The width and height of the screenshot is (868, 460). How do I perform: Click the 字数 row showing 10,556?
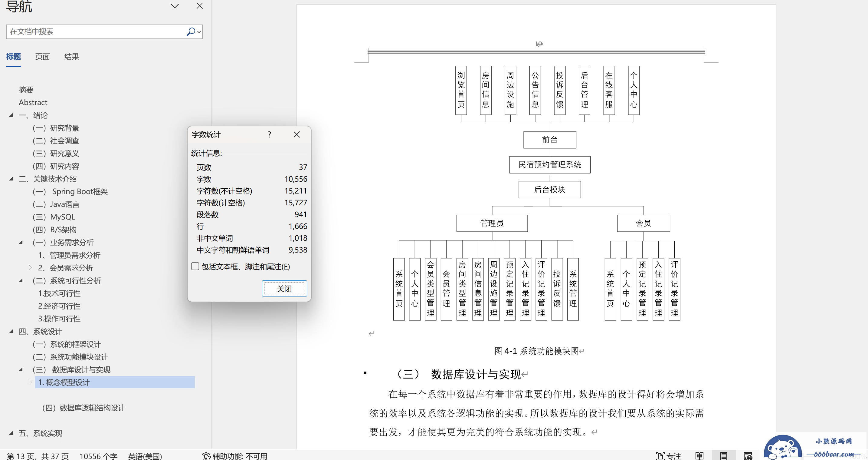coord(252,179)
